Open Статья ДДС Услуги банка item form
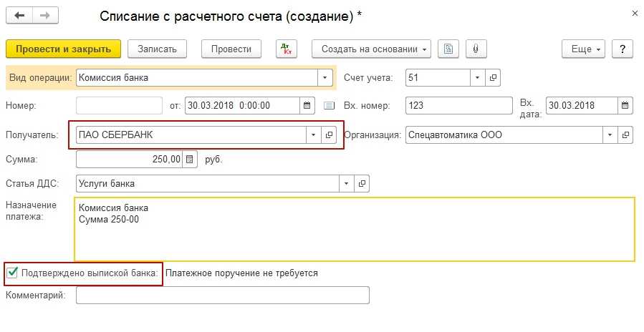This screenshot has height=332, width=644. coord(362,183)
